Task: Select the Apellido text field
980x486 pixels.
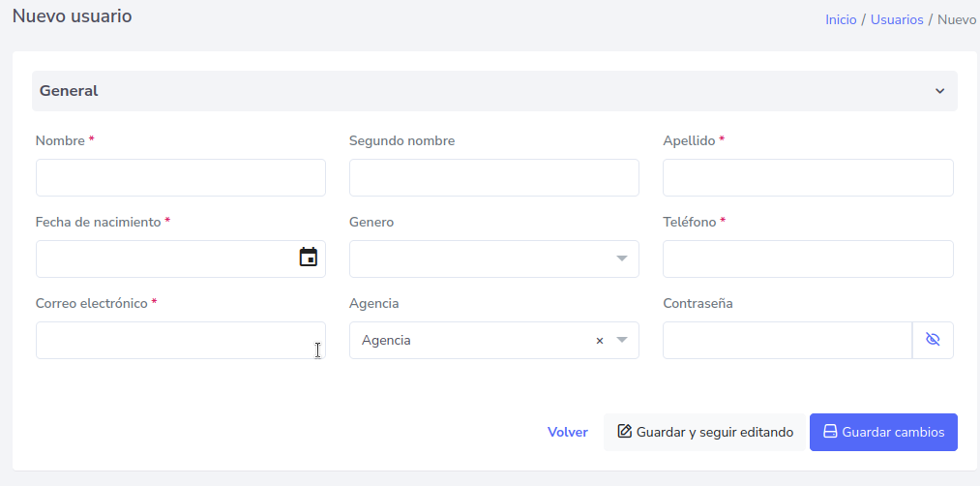Action: pos(808,178)
